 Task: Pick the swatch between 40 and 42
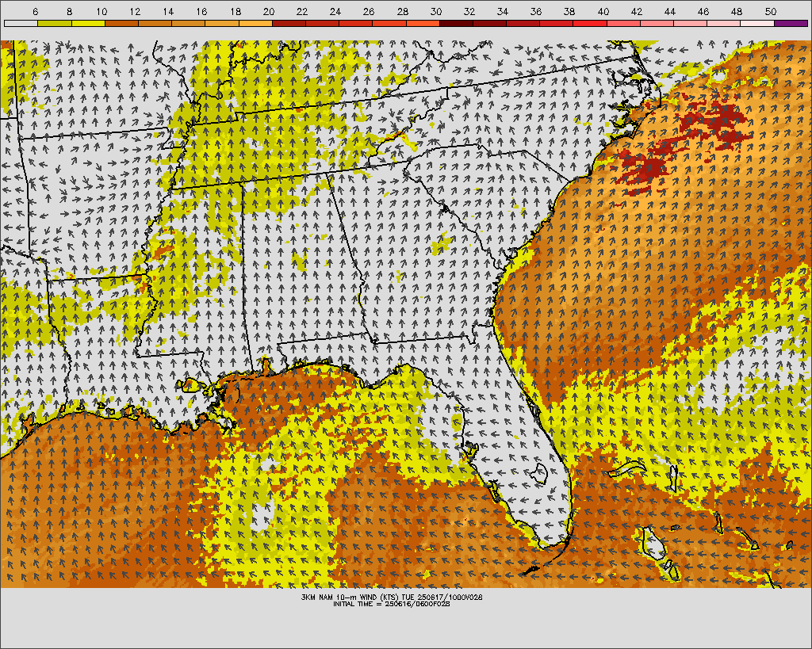pos(623,23)
